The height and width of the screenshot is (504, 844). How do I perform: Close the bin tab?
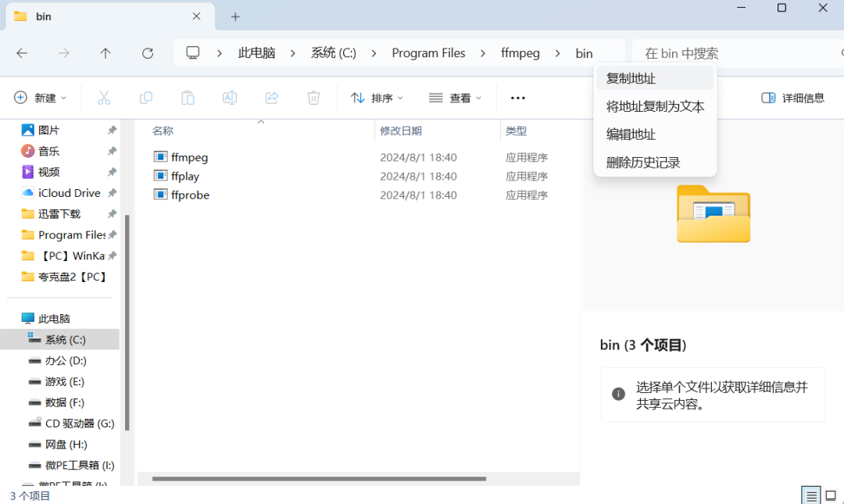(196, 16)
